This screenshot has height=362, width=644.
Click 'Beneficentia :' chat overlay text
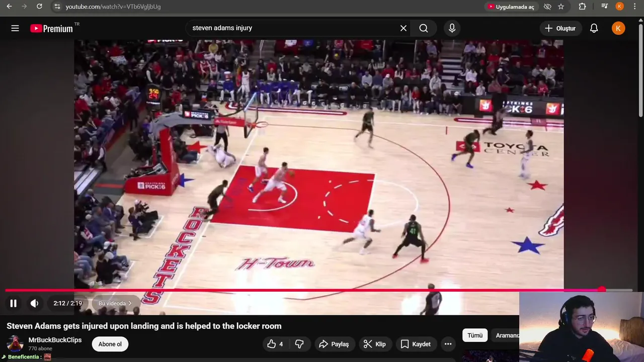(x=24, y=357)
